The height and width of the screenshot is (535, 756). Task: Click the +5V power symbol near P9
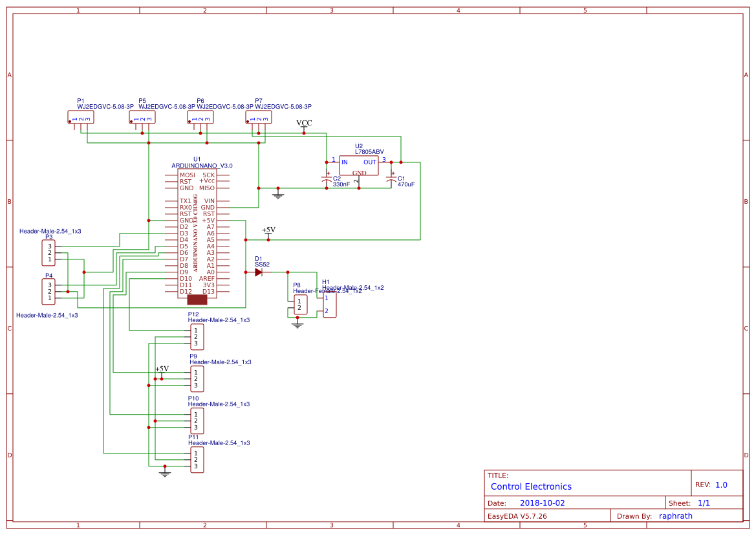[x=162, y=371]
